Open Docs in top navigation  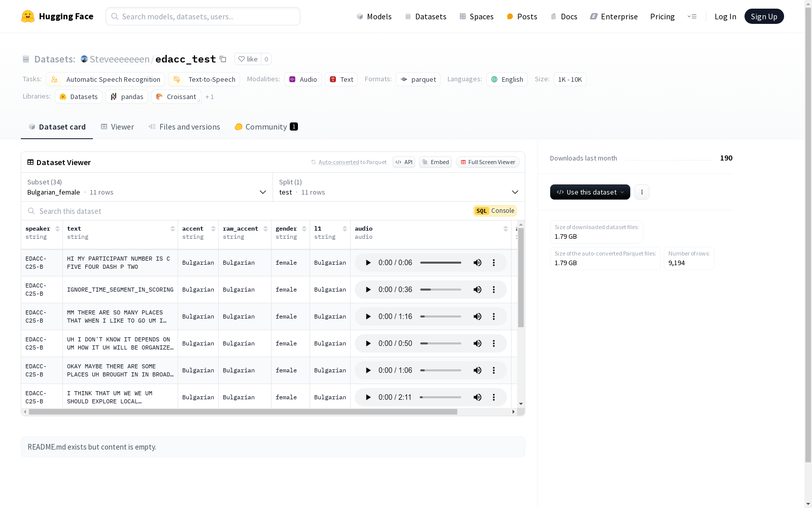(564, 16)
